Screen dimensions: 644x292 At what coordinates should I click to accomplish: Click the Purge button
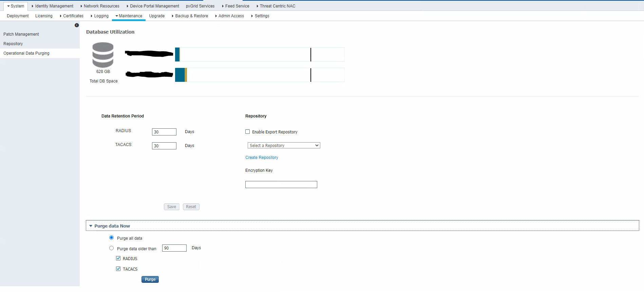[150, 279]
